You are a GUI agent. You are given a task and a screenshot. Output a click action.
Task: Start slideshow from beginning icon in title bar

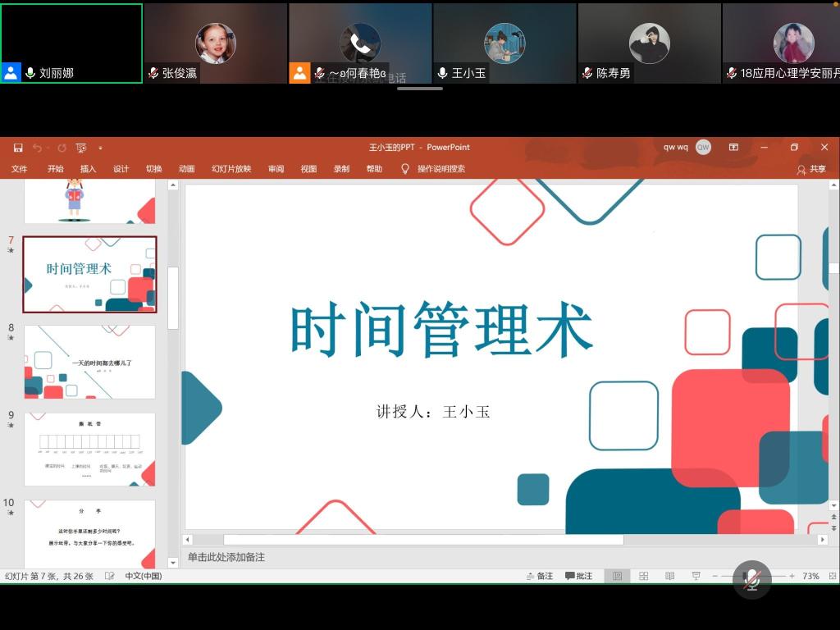[x=80, y=148]
